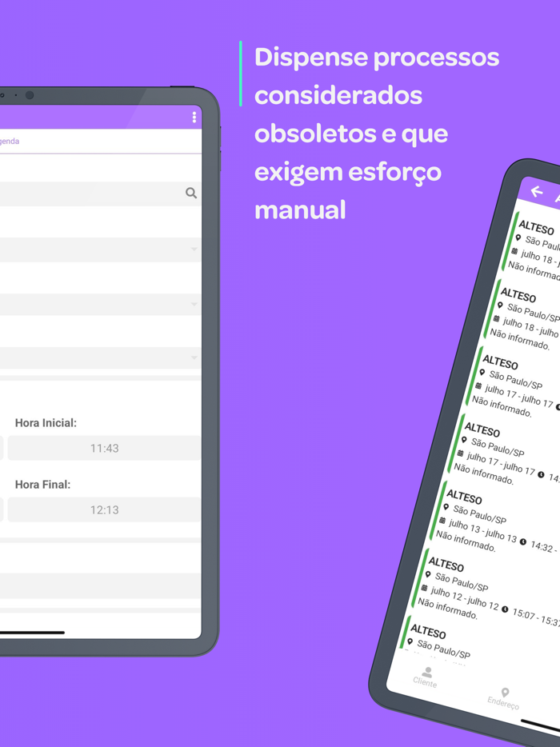Click the empty grey field below Hora Final
The image size is (560, 747).
click(x=100, y=585)
